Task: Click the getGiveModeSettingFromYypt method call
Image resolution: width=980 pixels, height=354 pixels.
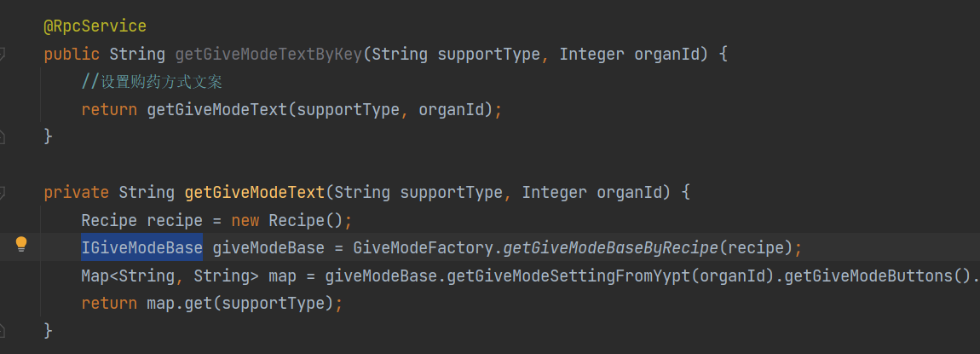Action: point(570,276)
